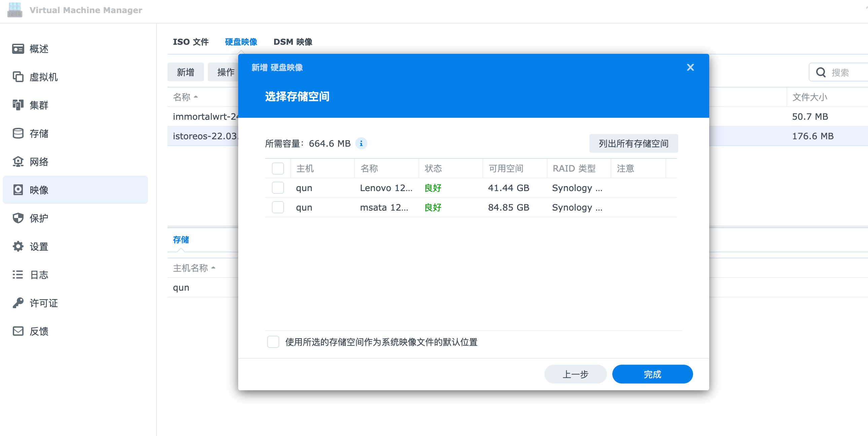Open the Storage (存储) sidebar icon
The image size is (868, 436).
click(18, 134)
